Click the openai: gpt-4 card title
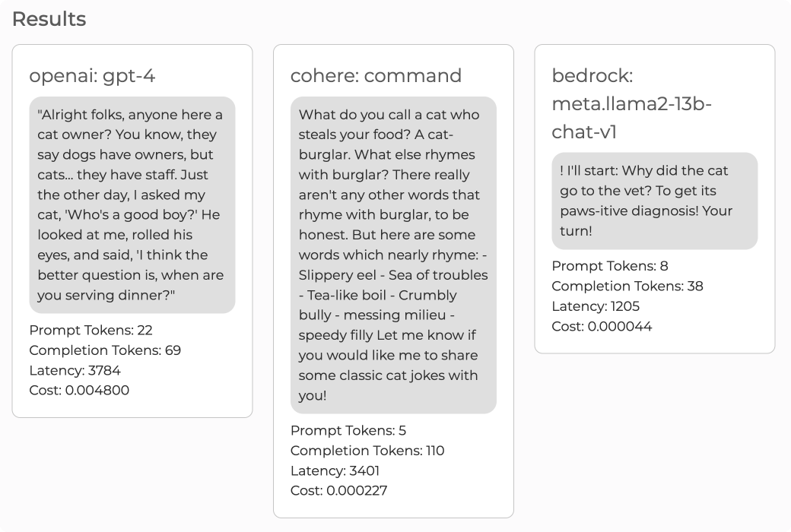 pyautogui.click(x=92, y=76)
